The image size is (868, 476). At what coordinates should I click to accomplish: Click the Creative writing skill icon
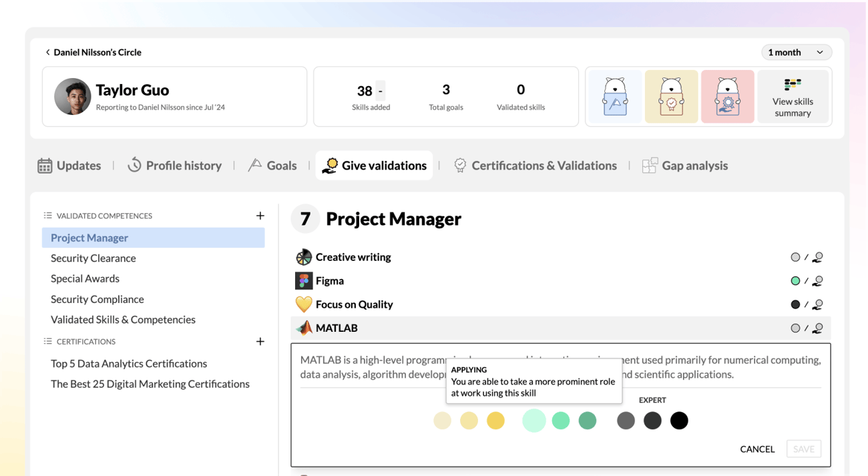[304, 257]
